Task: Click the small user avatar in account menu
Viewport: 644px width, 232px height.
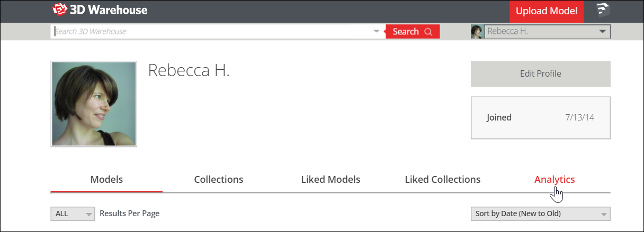Action: click(x=478, y=32)
